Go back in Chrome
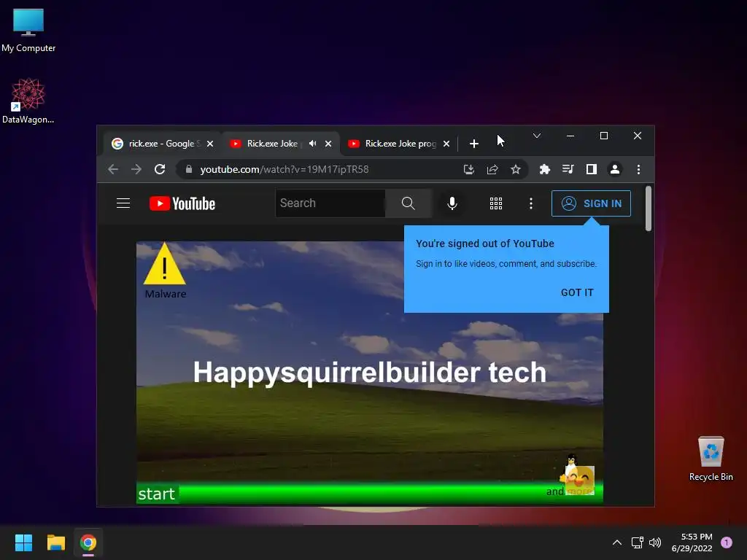The height and width of the screenshot is (560, 747). (113, 169)
